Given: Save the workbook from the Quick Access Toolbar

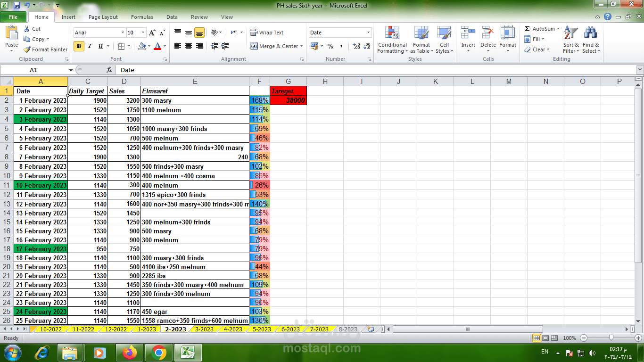Looking at the screenshot, I should tap(17, 5).
